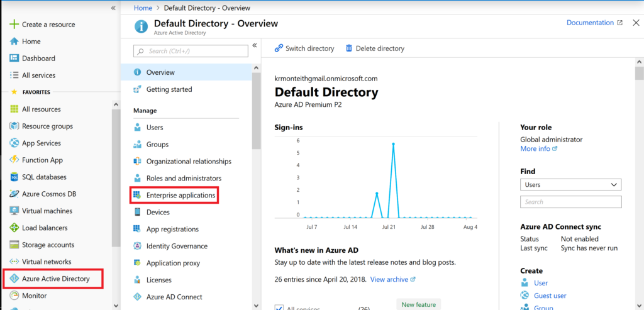644x310 pixels.
Task: Click Switch directory button
Action: click(x=304, y=48)
